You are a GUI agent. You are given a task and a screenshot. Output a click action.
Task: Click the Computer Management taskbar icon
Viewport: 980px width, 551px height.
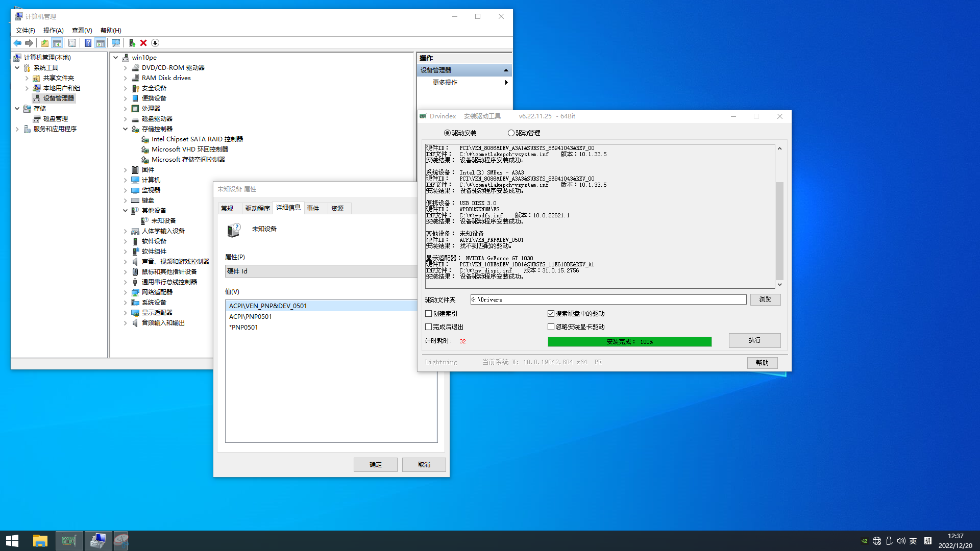[98, 541]
